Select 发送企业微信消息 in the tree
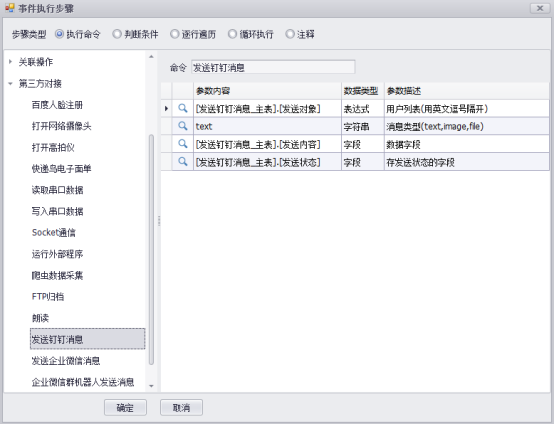554x425 pixels. 66,361
